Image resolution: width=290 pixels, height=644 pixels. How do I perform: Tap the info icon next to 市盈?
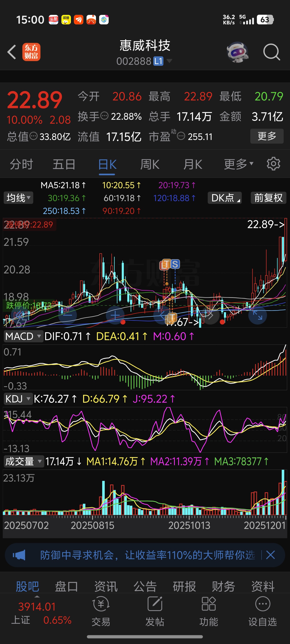click(181, 136)
